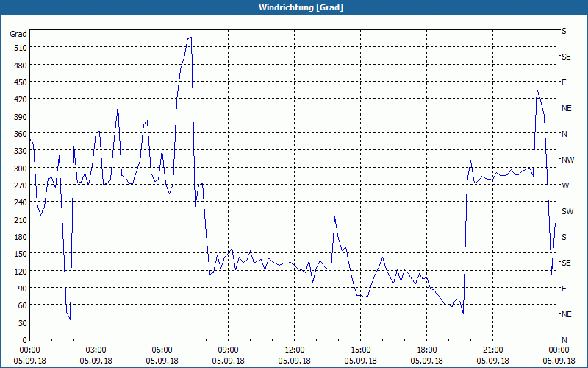
Task: Click the 270 degree axis value
Action: tap(21, 185)
